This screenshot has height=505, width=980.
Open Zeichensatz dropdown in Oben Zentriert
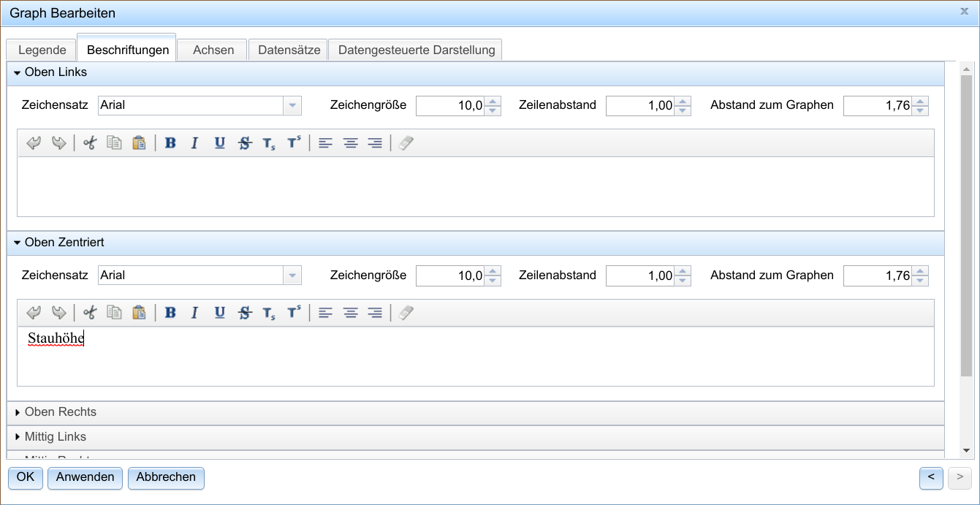click(x=292, y=276)
